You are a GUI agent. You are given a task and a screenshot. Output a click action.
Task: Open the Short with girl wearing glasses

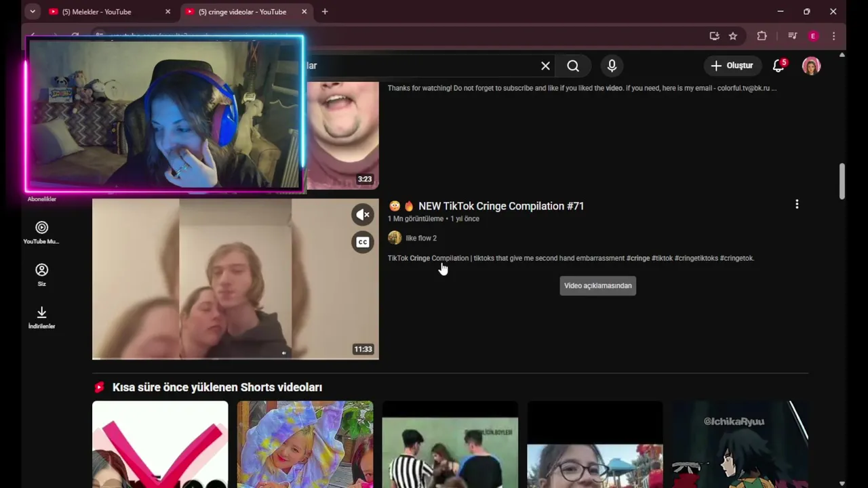pyautogui.click(x=595, y=444)
